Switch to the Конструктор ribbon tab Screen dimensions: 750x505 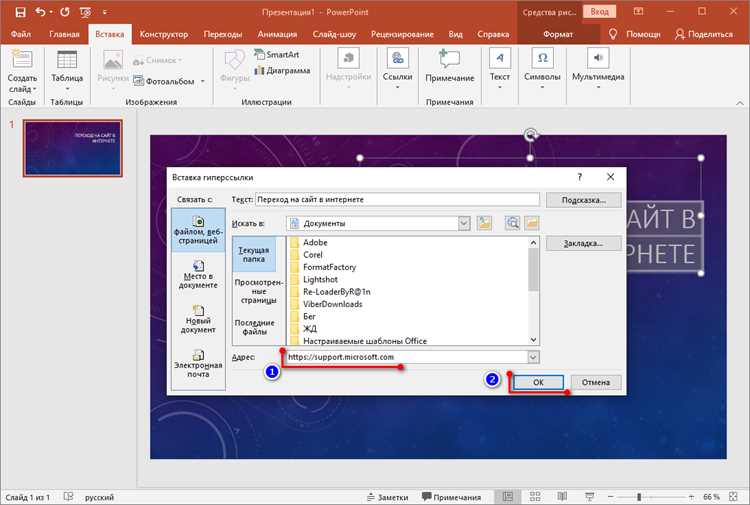pyautogui.click(x=164, y=34)
